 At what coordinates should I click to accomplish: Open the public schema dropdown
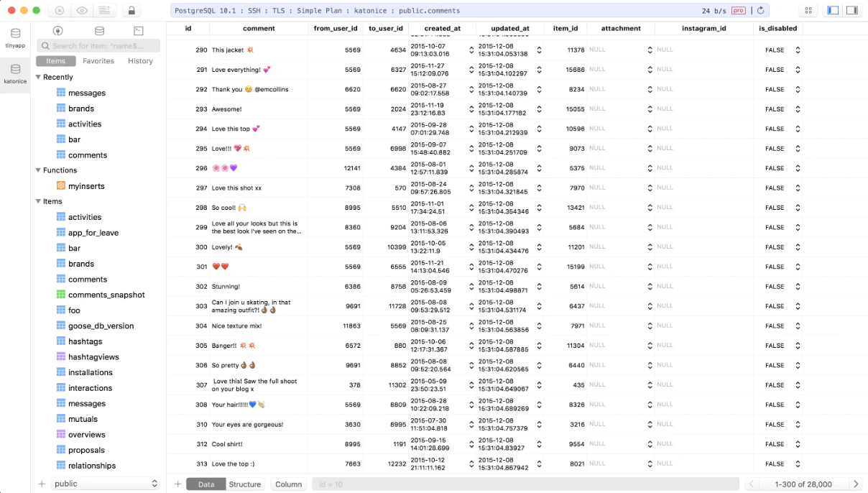click(x=106, y=484)
